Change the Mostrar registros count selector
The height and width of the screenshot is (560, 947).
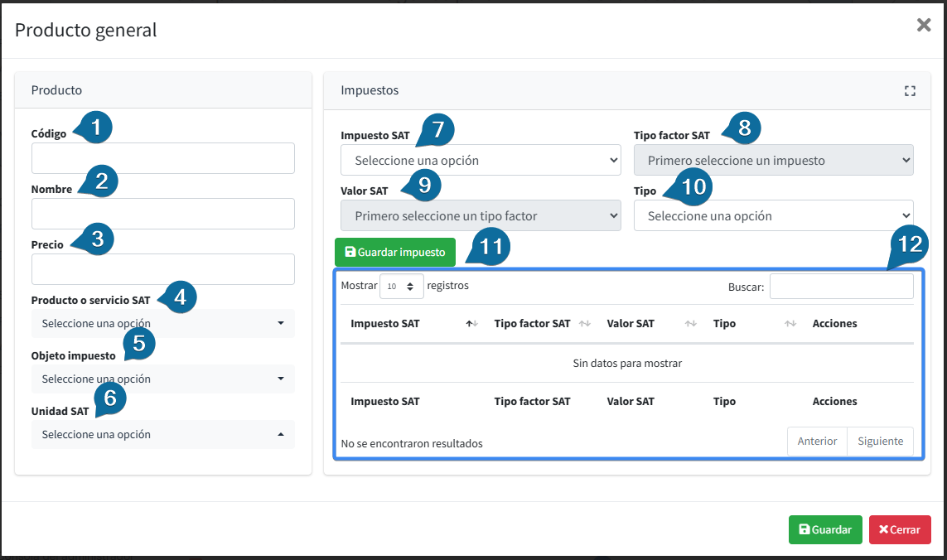point(402,287)
